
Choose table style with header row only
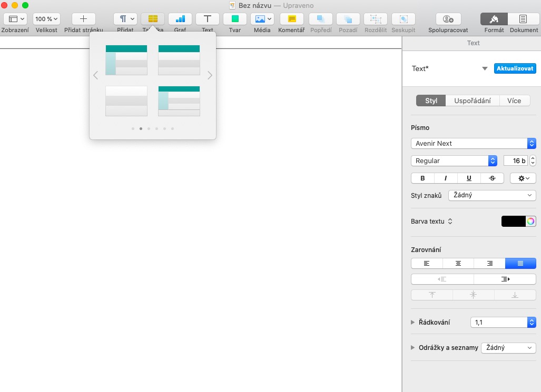(x=179, y=60)
